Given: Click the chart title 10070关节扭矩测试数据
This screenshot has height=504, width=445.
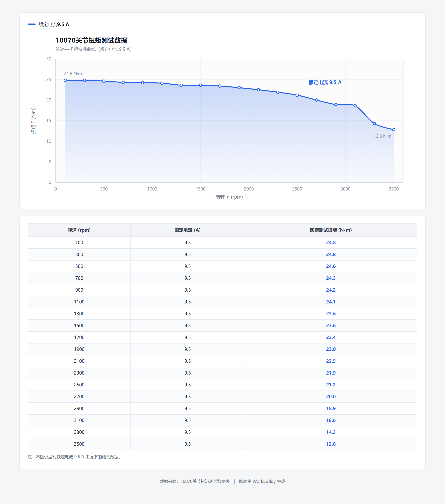Looking at the screenshot, I should point(91,40).
